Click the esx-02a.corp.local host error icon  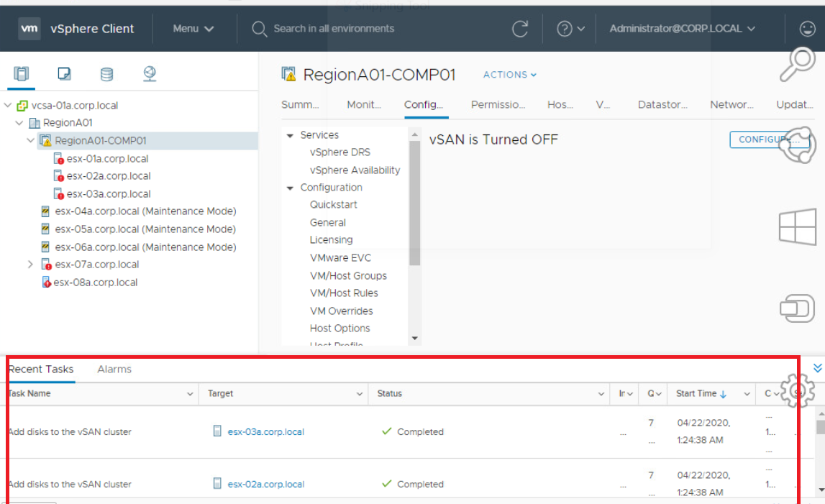point(59,176)
